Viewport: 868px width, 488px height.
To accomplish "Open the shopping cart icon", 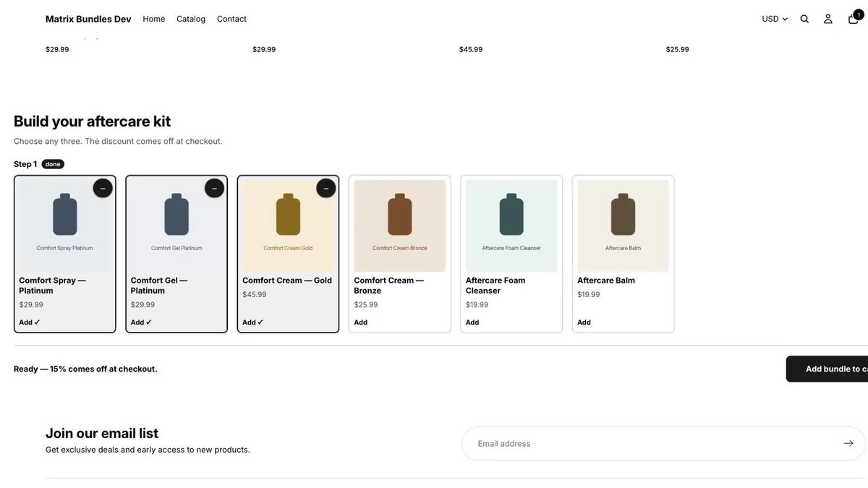I will 854,18.
